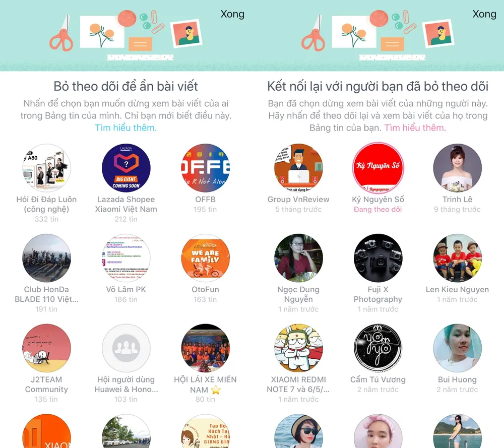Screen dimensions: 504x448
Task: Select Lazada Shopee Xiaomi Việt Nam avatar
Action: click(126, 168)
